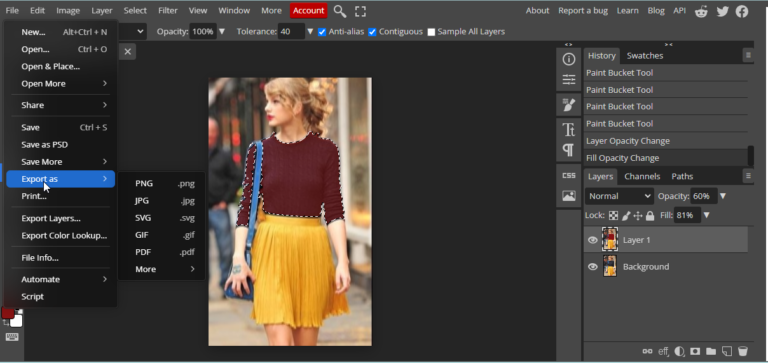The width and height of the screenshot is (768, 363).
Task: Open the Info panel icon
Action: 569,59
